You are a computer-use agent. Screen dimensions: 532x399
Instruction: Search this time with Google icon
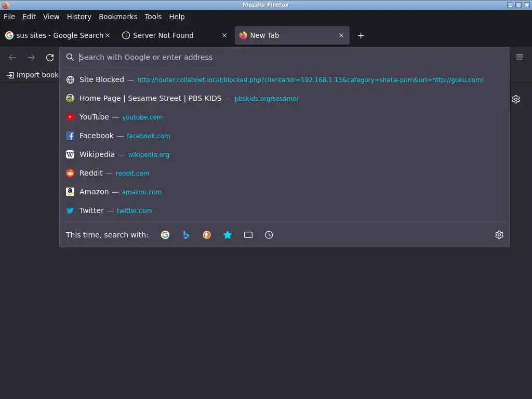pyautogui.click(x=165, y=235)
